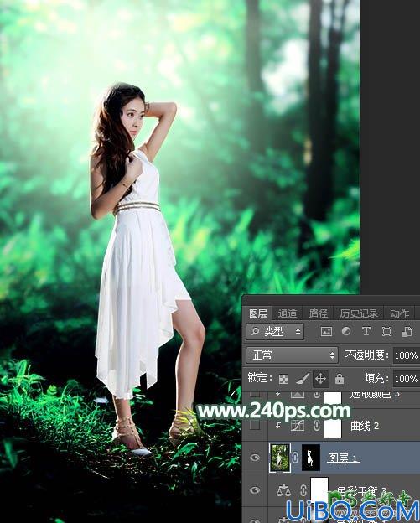Click the link icon between 图层 1 thumbnails
This screenshot has height=523, width=420.
coord(296,458)
